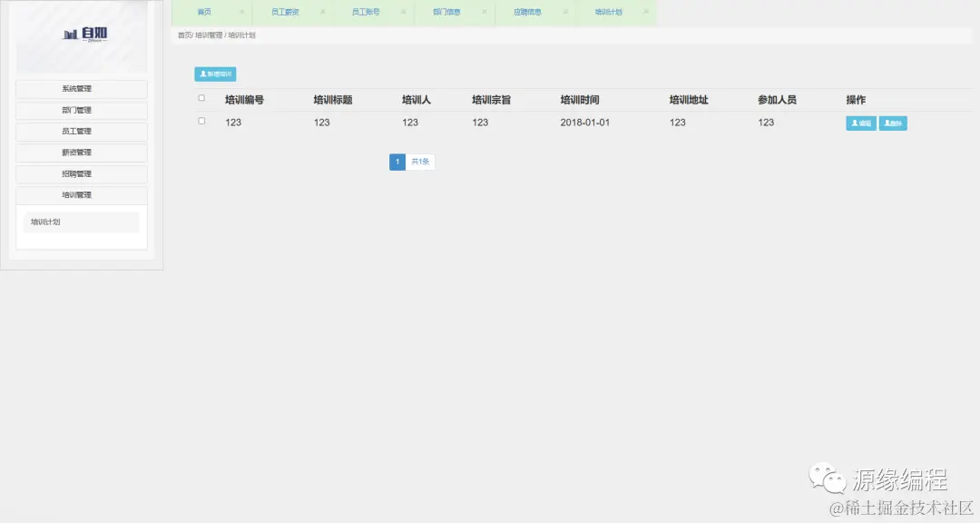This screenshot has width=980, height=523.
Task: Click the 培训标题 column header
Action: click(x=333, y=100)
